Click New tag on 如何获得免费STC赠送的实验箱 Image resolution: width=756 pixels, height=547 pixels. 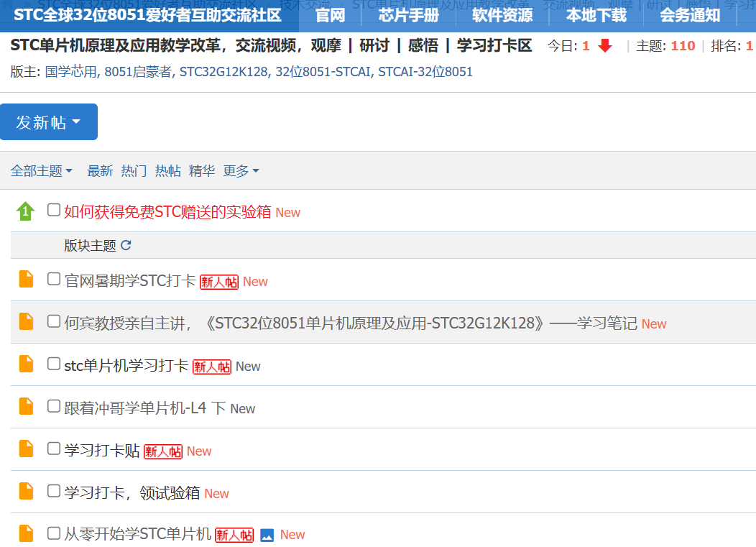(288, 213)
